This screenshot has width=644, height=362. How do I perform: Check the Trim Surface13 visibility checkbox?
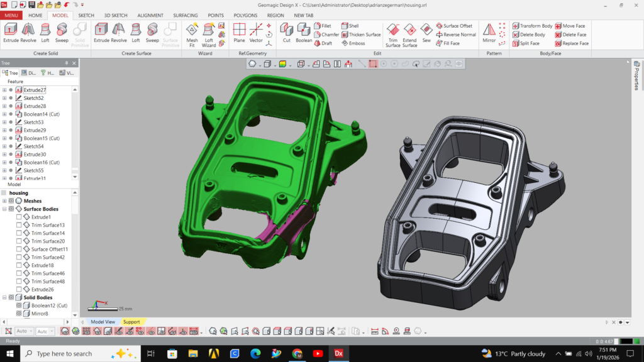pyautogui.click(x=19, y=225)
